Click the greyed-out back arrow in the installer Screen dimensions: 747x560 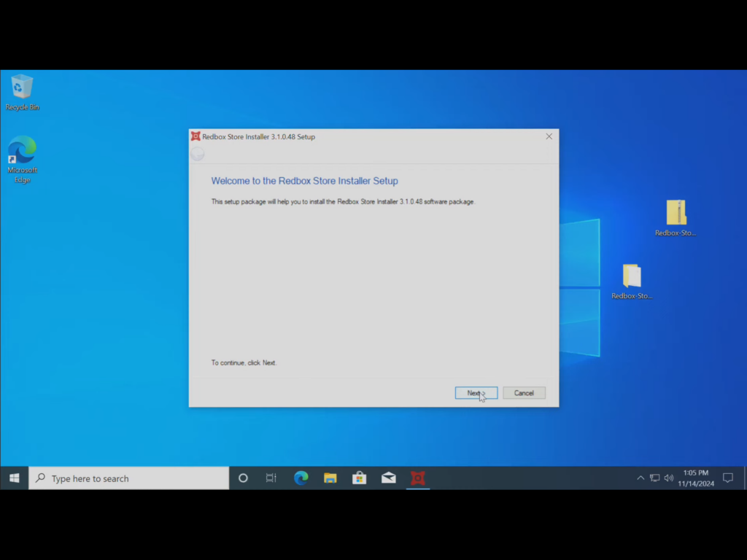click(198, 154)
